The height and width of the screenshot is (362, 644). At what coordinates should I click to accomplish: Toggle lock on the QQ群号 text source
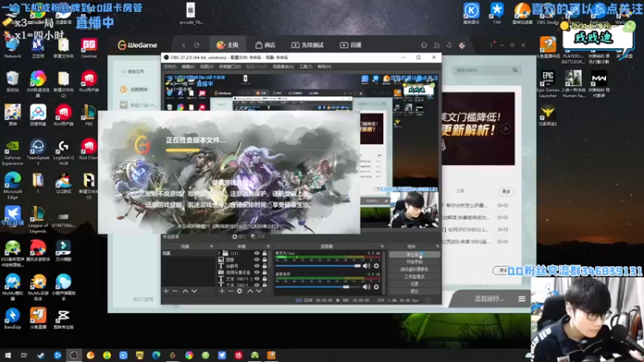pos(265,266)
